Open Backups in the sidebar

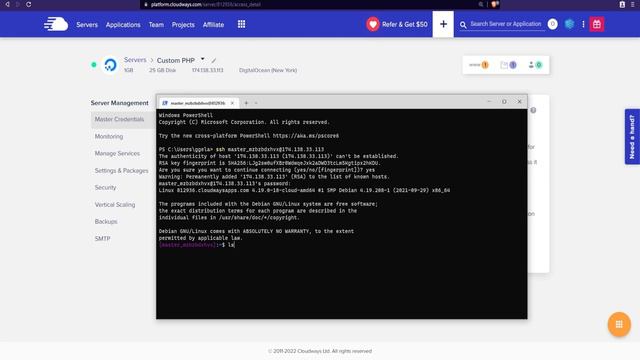point(106,222)
